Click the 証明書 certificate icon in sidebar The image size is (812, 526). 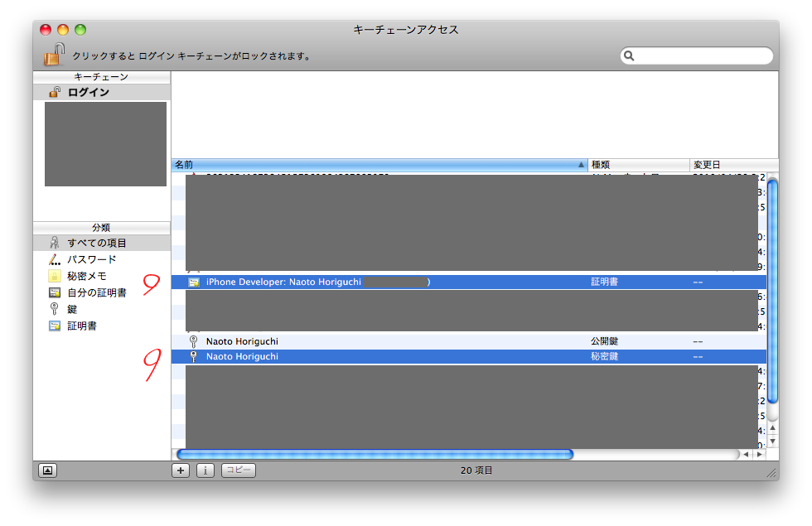55,326
